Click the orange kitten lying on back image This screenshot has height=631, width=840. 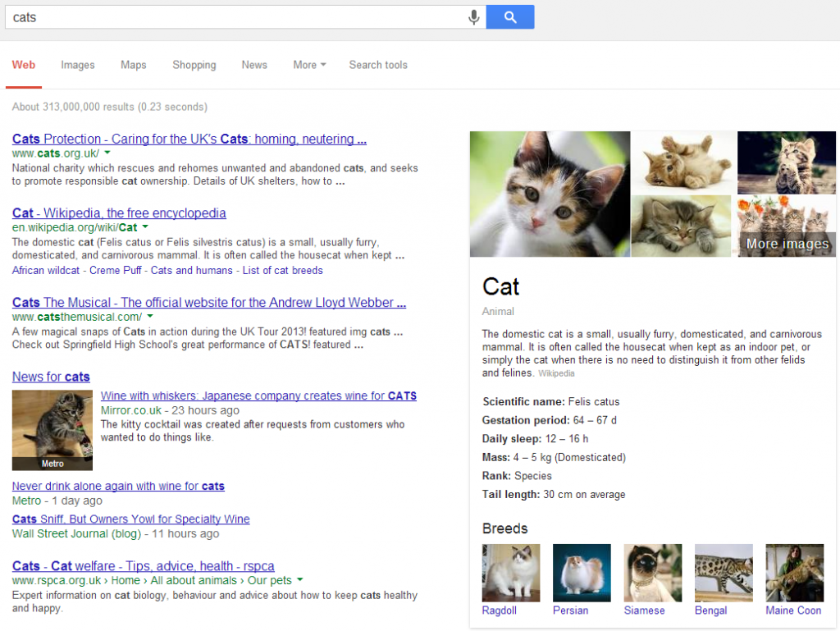[683, 162]
